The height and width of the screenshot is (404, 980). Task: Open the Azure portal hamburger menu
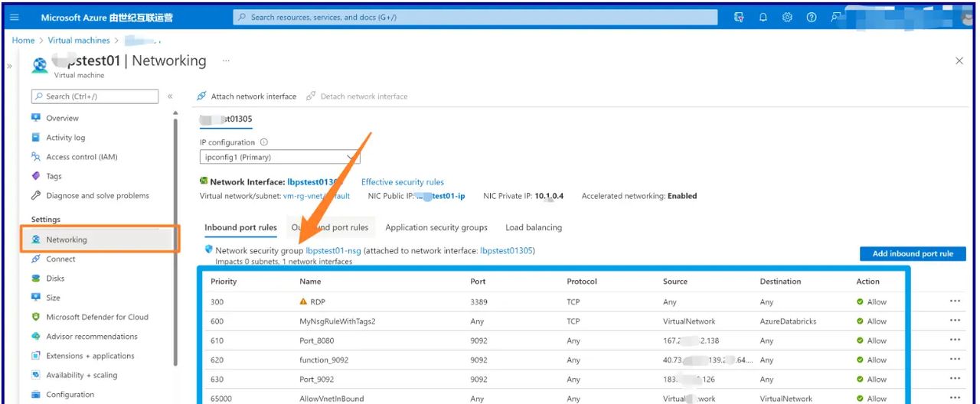click(15, 18)
